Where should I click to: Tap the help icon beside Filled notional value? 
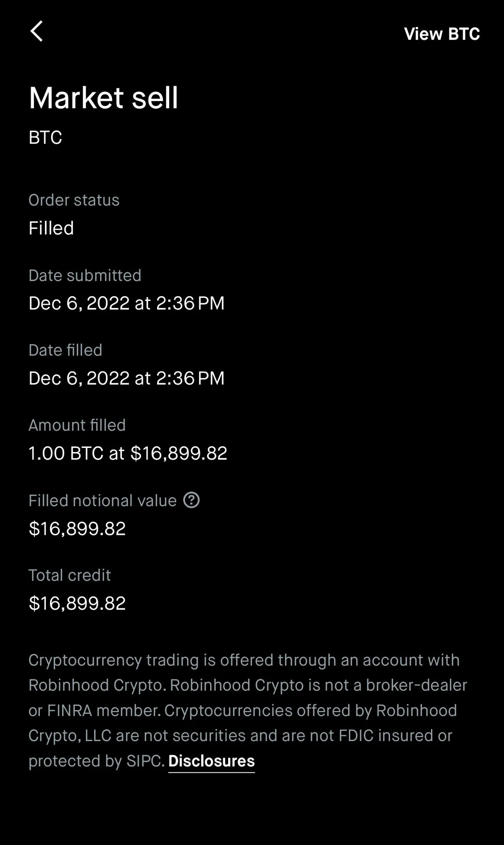pos(192,500)
